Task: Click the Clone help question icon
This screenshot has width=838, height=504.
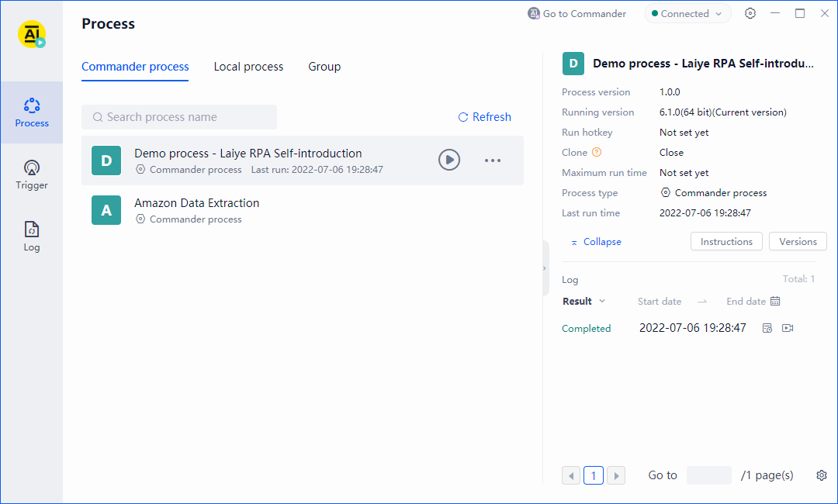Action: 597,152
